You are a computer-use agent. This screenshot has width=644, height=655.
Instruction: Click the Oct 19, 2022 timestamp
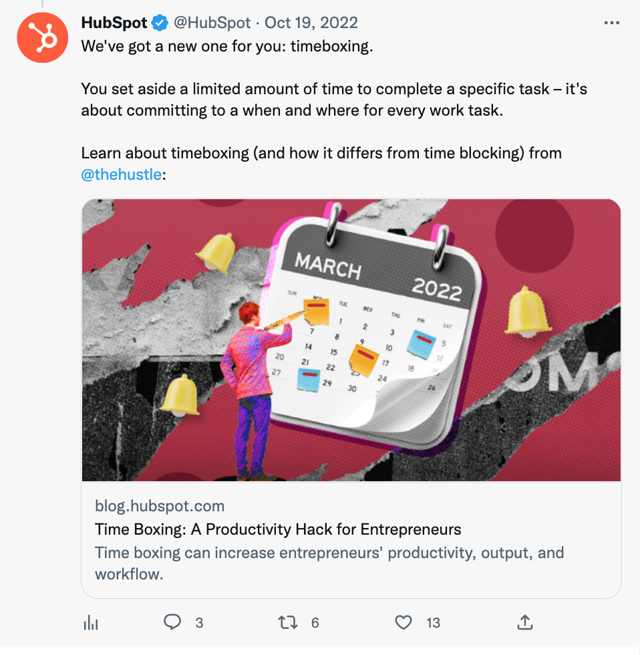coord(311,22)
